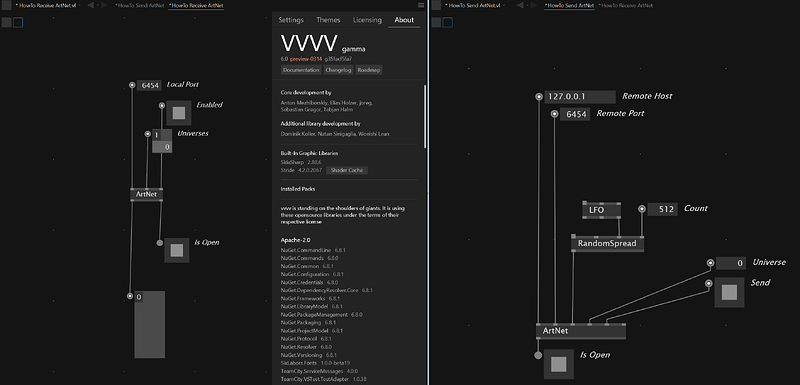Viewport: 800px width, 385px height.
Task: Click the Universes entry value 0
Action: [x=162, y=147]
